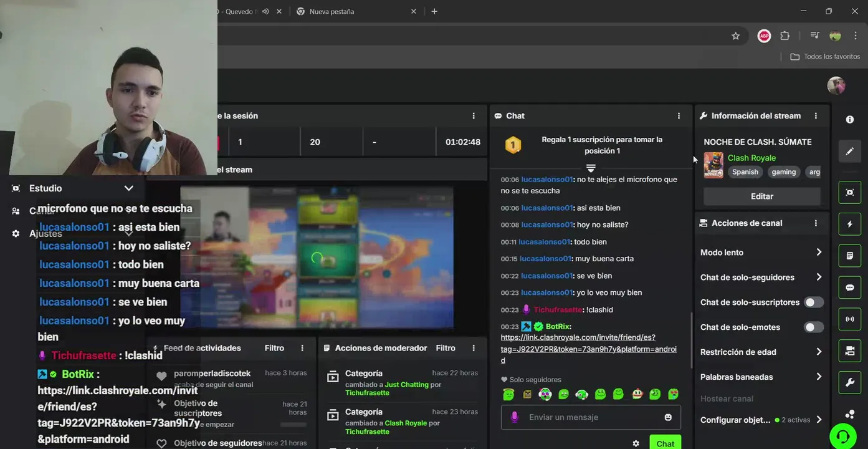Click the Clash Royale game thumbnail
The height and width of the screenshot is (449, 868).
(713, 165)
